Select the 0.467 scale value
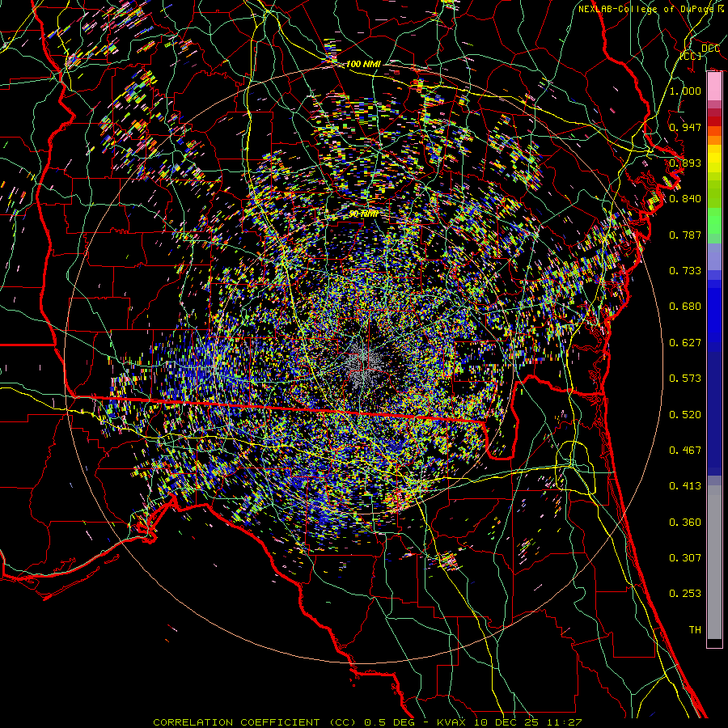This screenshot has height=728, width=728. pyautogui.click(x=685, y=451)
